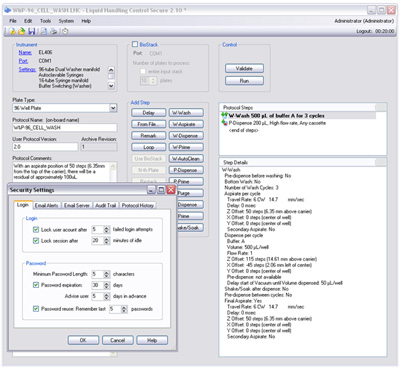Add a W-AutoClean step
The image size is (400, 370).
(x=186, y=159)
